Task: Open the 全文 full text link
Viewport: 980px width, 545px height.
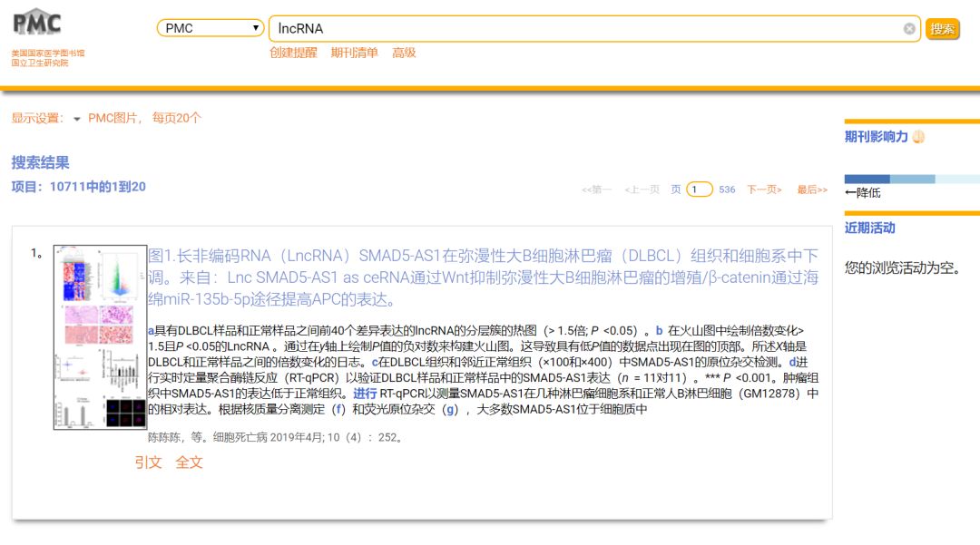Action: [189, 462]
